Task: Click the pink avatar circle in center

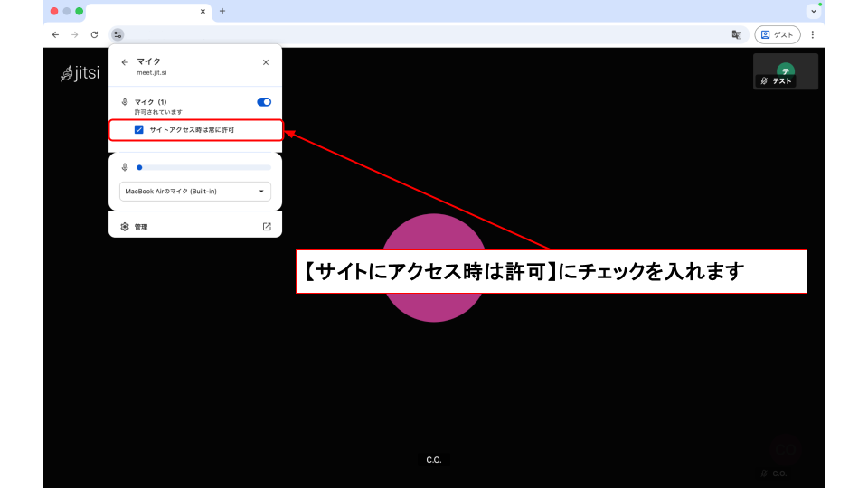Action: [434, 267]
